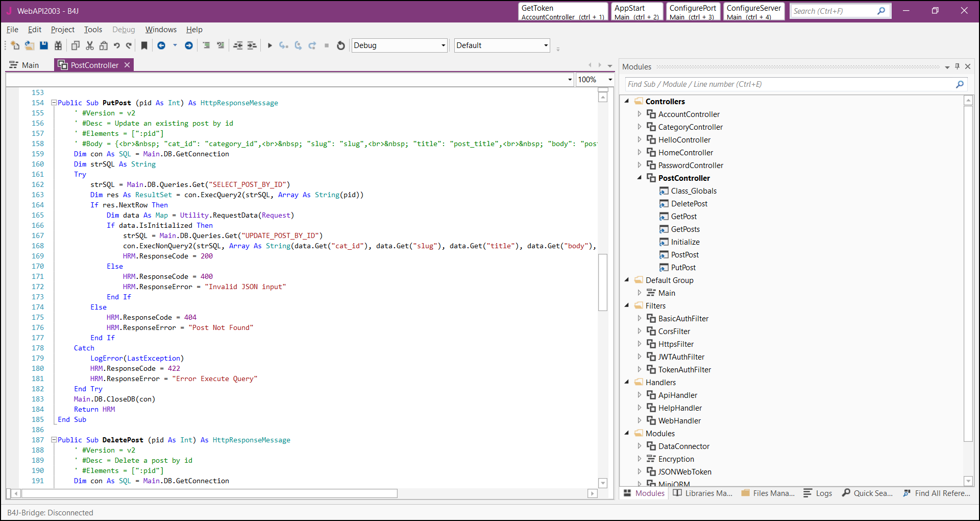The width and height of the screenshot is (980, 521).
Task: Collapse the DeletePost sub fold toggle
Action: pos(54,440)
